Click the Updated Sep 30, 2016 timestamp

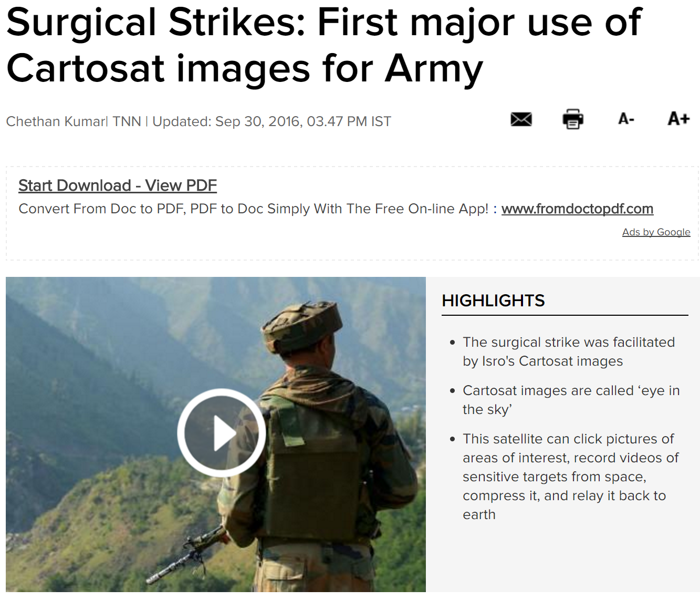(x=271, y=121)
